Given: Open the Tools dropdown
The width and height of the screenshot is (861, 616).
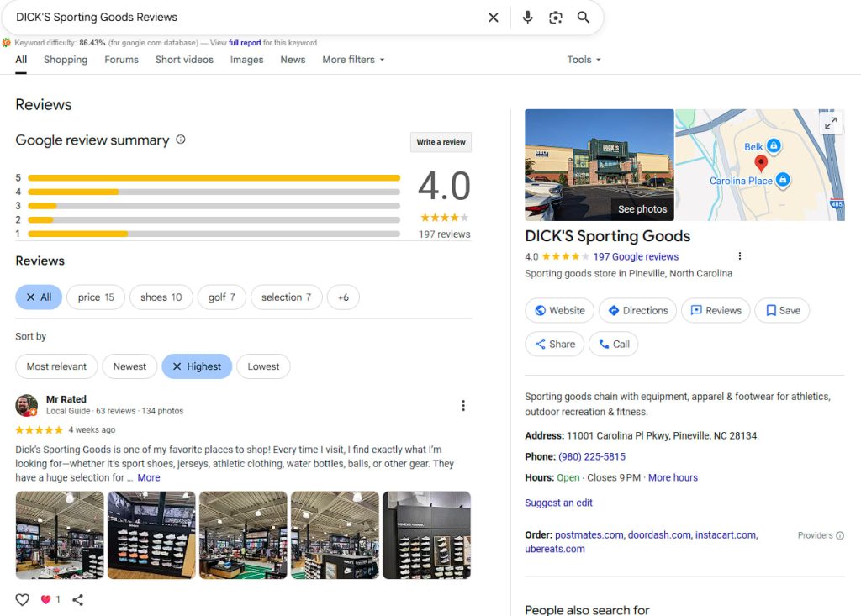Looking at the screenshot, I should pyautogui.click(x=584, y=60).
